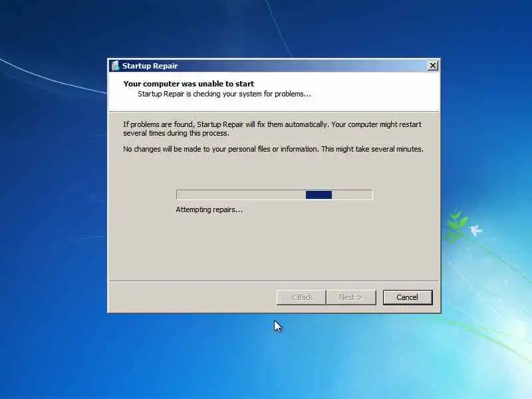The height and width of the screenshot is (399, 532).
Task: Click the Startup Repair title icon
Action: (115, 65)
